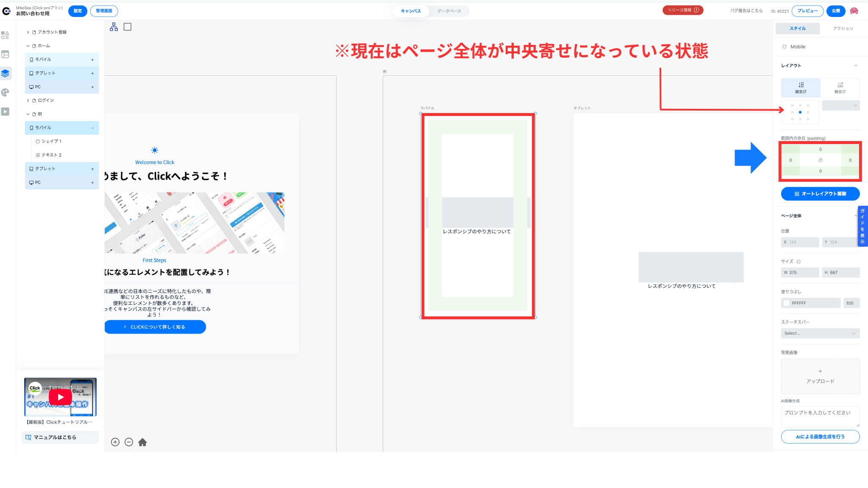Switch to the アクション tab
This screenshot has height=488, width=868.
(x=843, y=28)
